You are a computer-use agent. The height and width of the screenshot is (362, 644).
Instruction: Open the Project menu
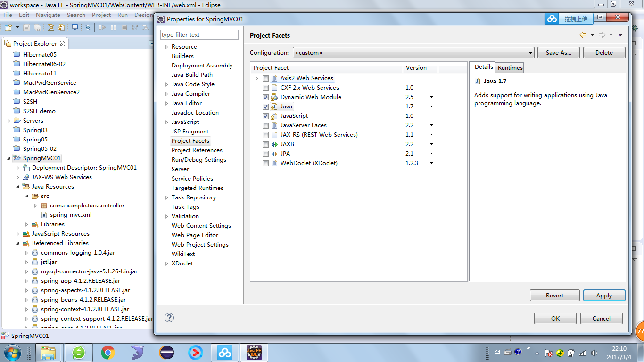point(101,15)
